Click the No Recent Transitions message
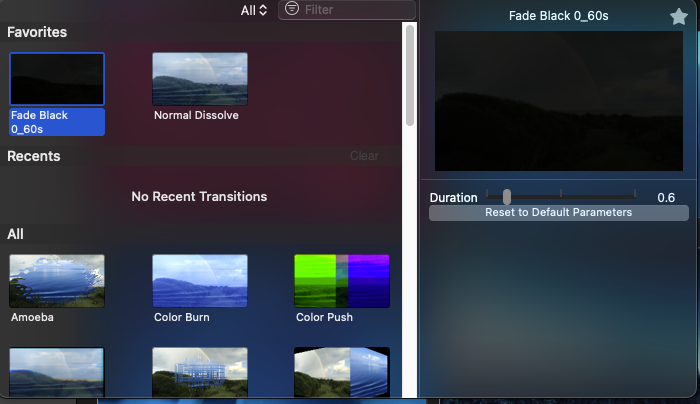The height and width of the screenshot is (404, 700). click(x=199, y=197)
